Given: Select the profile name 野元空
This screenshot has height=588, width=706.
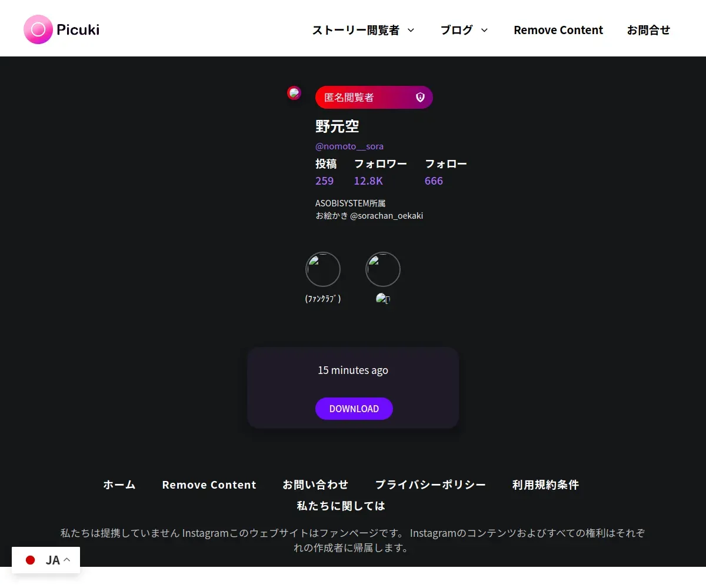Looking at the screenshot, I should point(337,126).
